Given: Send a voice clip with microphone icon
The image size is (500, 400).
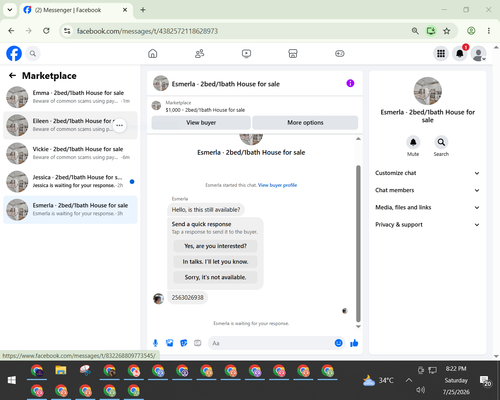Looking at the screenshot, I should point(155,343).
